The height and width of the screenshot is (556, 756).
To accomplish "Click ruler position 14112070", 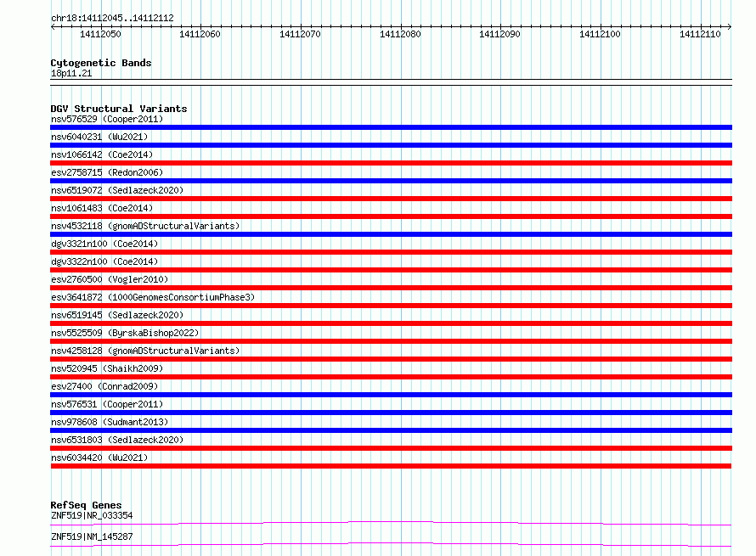I will click(x=300, y=34).
